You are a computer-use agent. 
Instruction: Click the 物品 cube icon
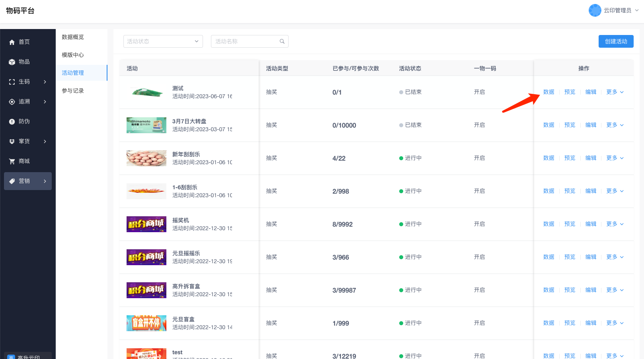pos(12,62)
